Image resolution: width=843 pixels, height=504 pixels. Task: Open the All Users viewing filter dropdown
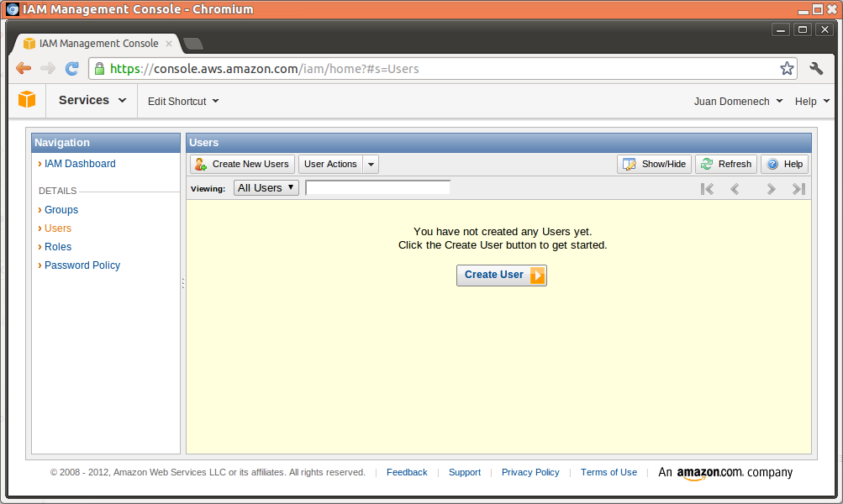click(x=266, y=187)
